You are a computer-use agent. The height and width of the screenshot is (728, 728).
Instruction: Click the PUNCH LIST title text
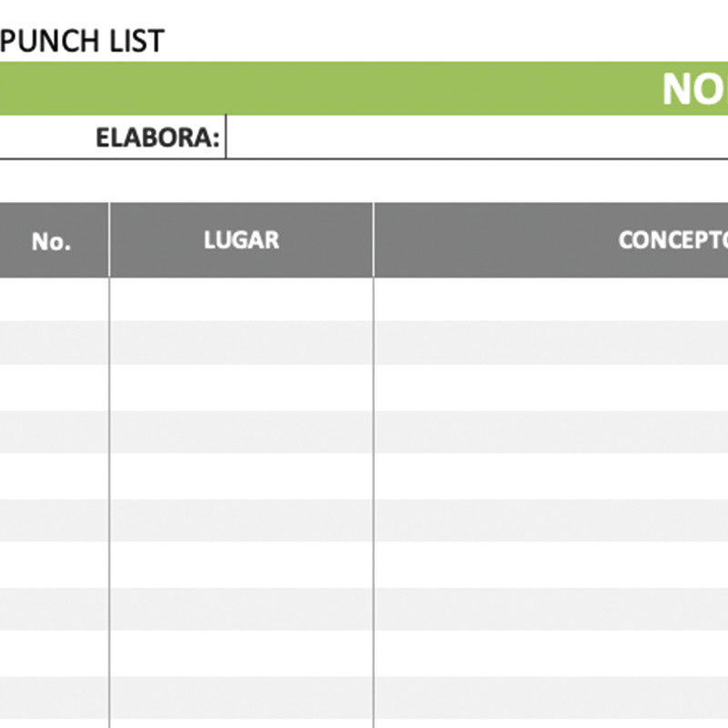[83, 41]
